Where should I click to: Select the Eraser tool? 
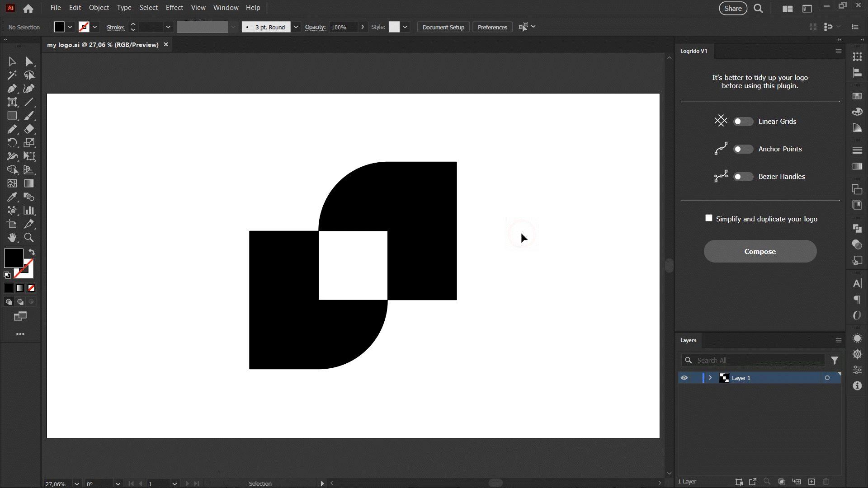pyautogui.click(x=29, y=129)
